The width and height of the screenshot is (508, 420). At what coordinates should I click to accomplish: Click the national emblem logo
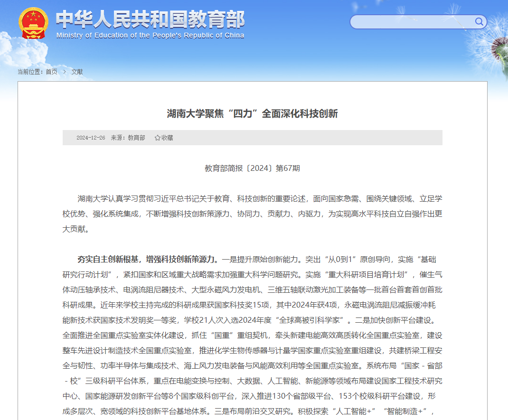pos(33,23)
